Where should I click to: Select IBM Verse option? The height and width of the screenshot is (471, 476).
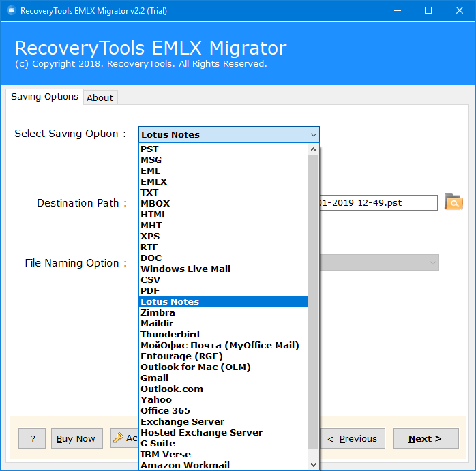point(223,455)
